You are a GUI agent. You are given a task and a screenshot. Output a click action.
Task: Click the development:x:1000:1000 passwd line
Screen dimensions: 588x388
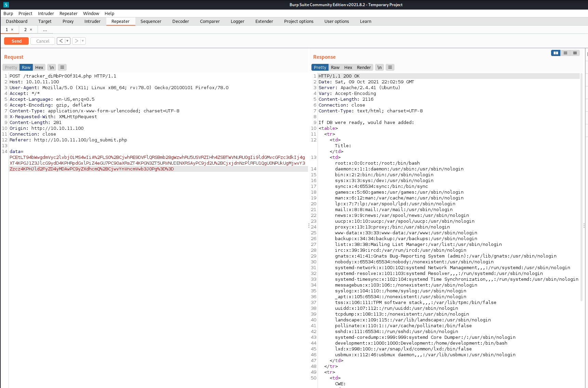pos(421,343)
